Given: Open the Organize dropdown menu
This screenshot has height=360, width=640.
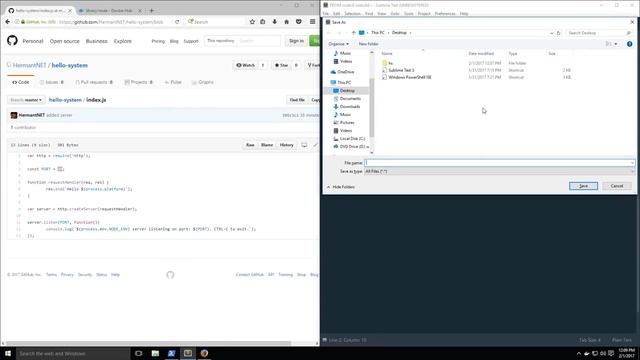Looking at the screenshot, I should [338, 44].
